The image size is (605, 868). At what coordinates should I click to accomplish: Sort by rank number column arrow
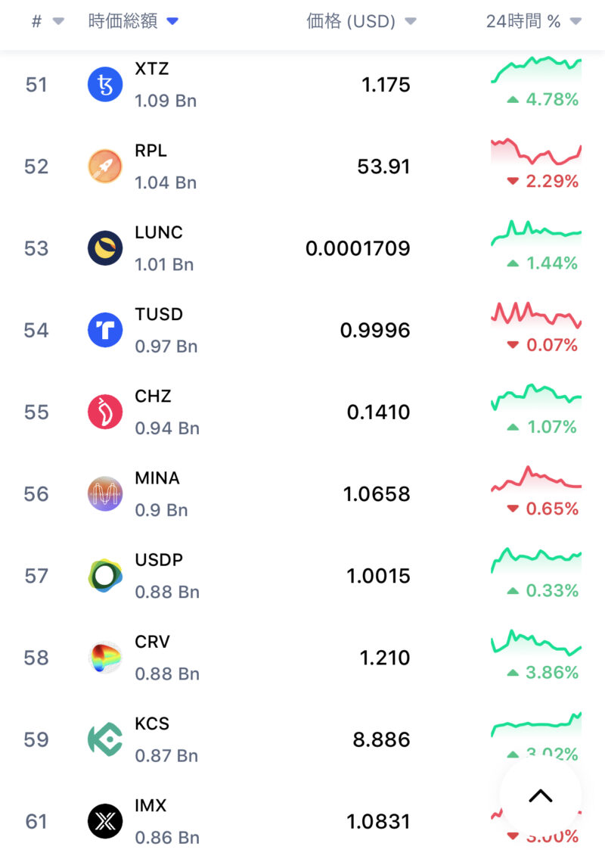[x=58, y=22]
